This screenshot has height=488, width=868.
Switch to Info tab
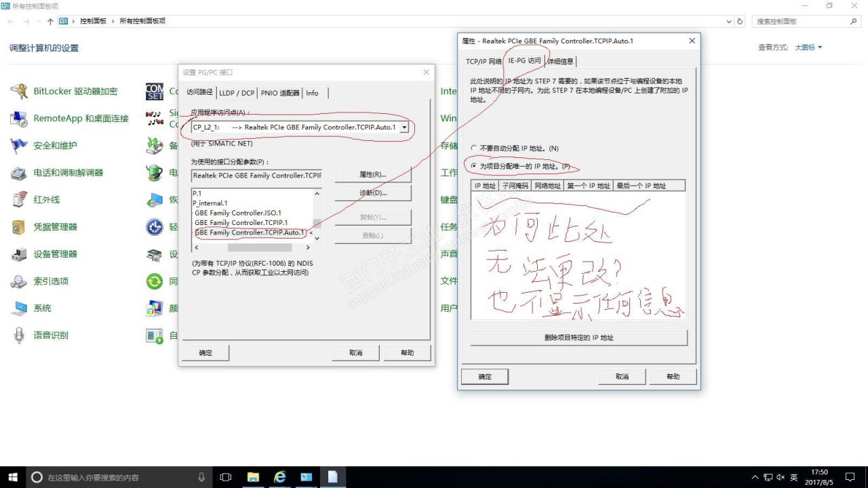(312, 93)
